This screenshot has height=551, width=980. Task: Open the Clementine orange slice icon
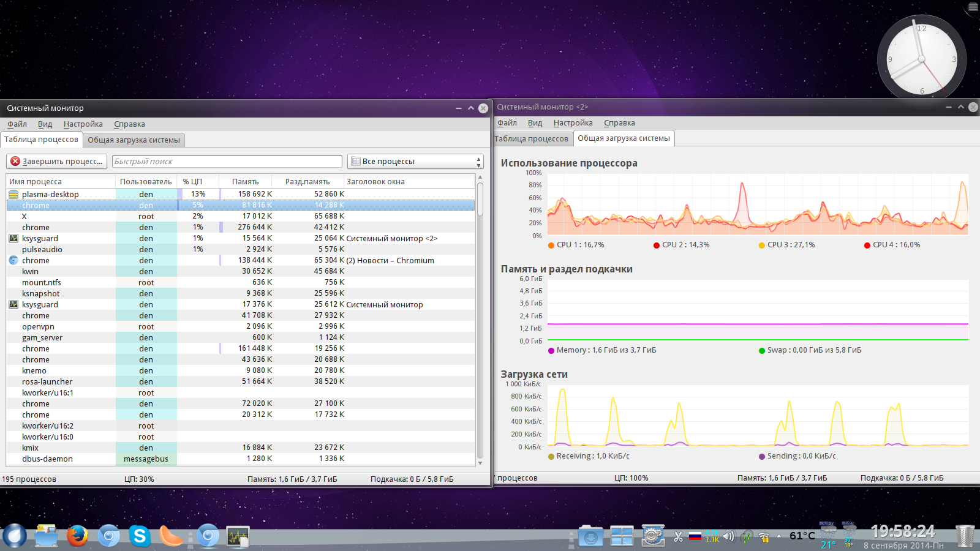171,536
